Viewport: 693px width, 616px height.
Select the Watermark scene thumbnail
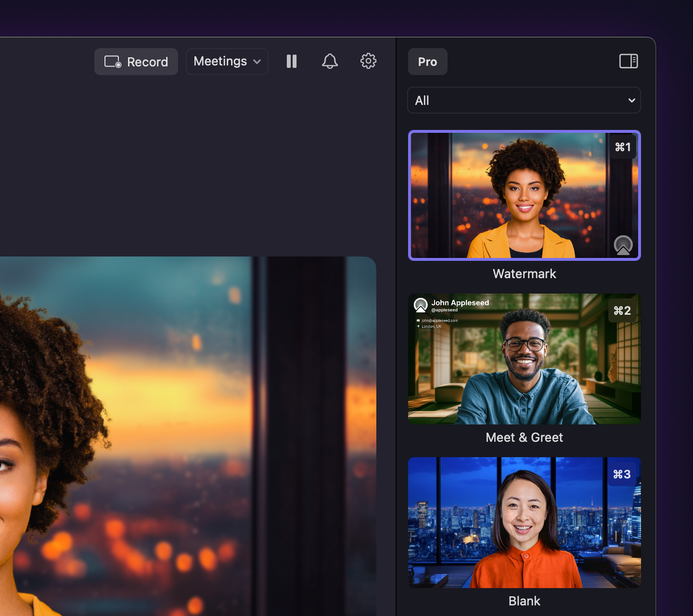tap(524, 195)
